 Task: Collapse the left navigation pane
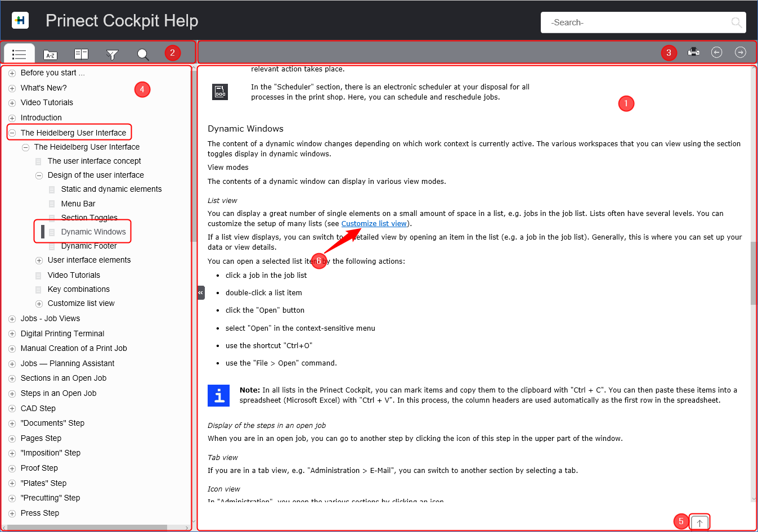pos(201,292)
